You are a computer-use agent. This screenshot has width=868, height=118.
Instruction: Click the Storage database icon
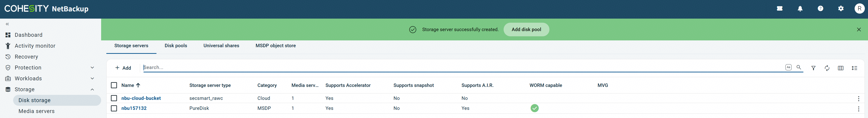tap(8, 89)
